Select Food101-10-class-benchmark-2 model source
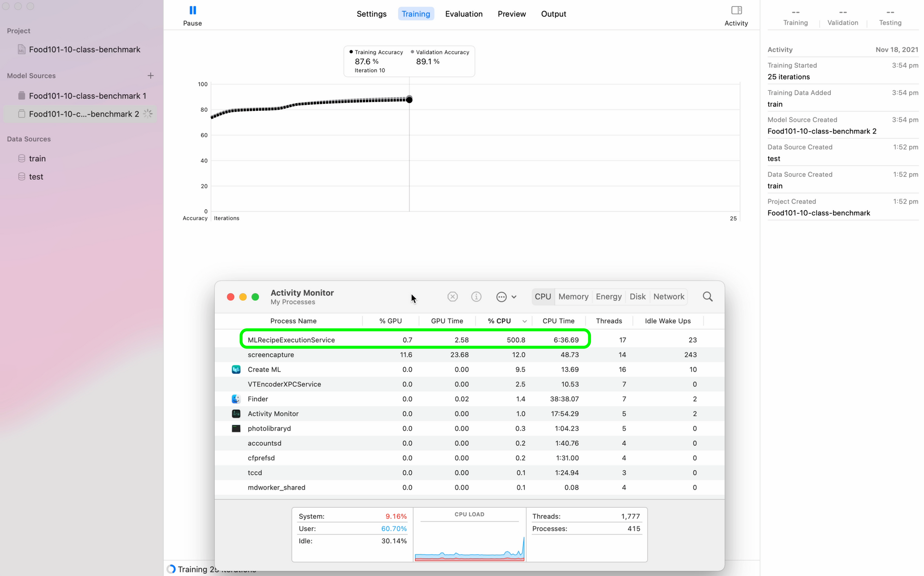 84,114
